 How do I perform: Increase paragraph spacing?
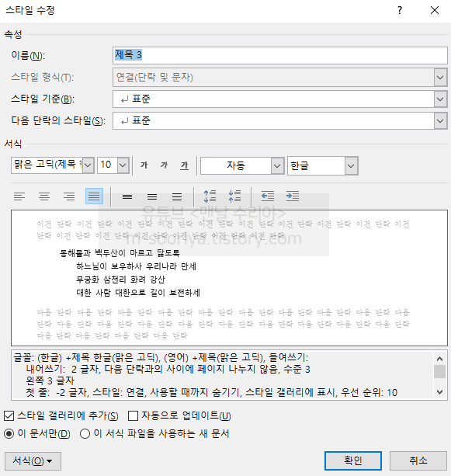click(x=210, y=196)
